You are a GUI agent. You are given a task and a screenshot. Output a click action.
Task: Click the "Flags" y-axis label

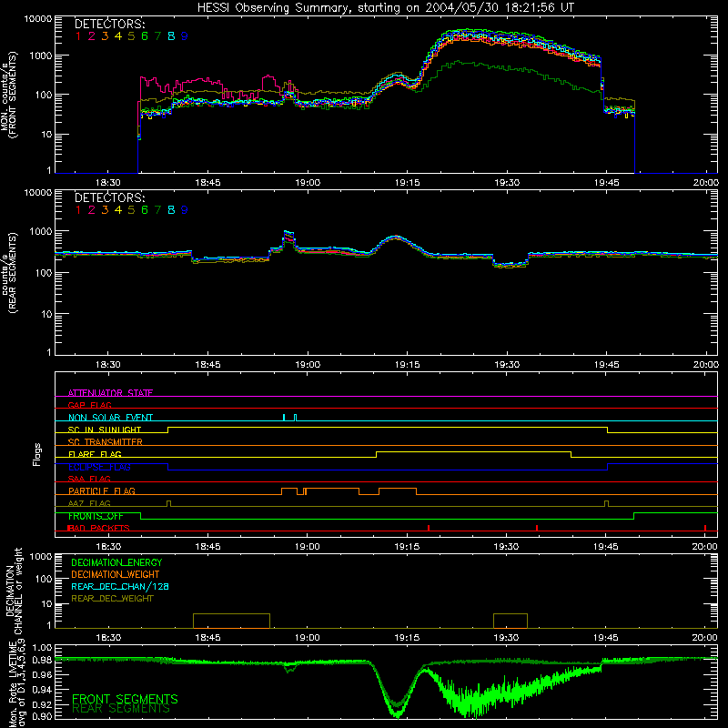(37, 454)
